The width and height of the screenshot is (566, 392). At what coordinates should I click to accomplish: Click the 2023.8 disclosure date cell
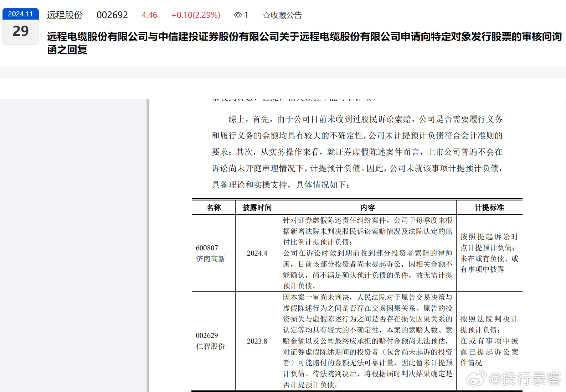257,341
